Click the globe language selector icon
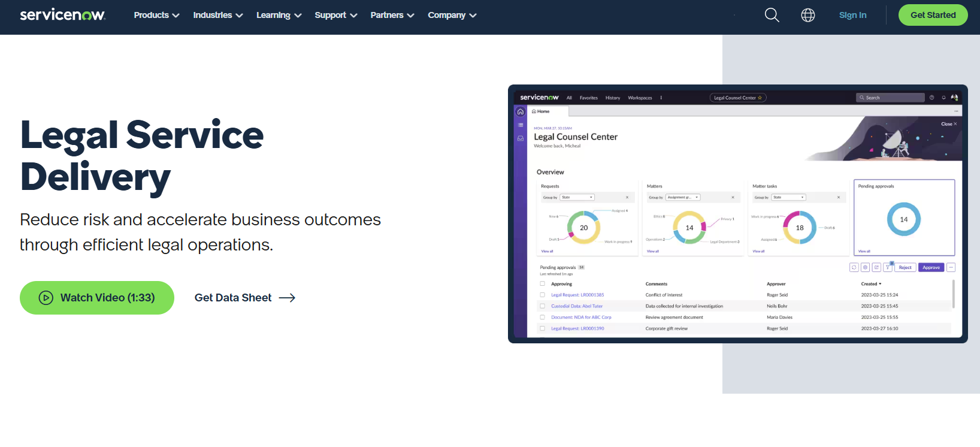The image size is (980, 447). [808, 15]
